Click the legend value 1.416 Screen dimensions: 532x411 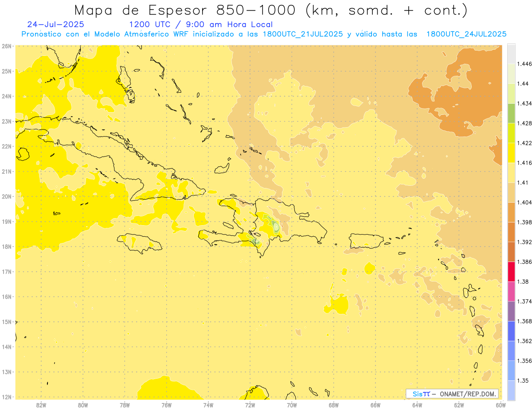[524, 163]
